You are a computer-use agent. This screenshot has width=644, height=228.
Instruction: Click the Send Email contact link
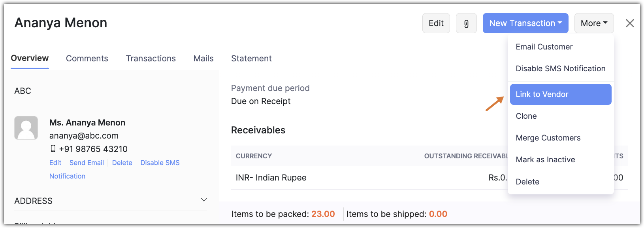(87, 163)
